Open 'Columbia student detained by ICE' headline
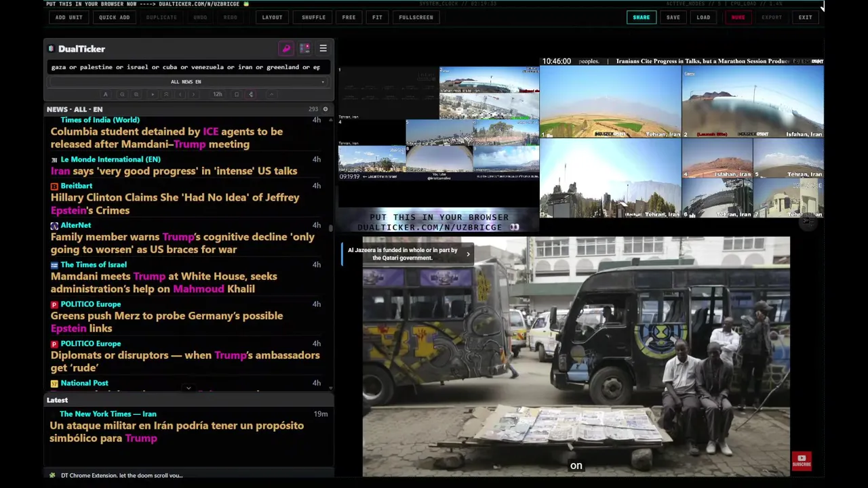This screenshot has height=488, width=868. coord(167,138)
